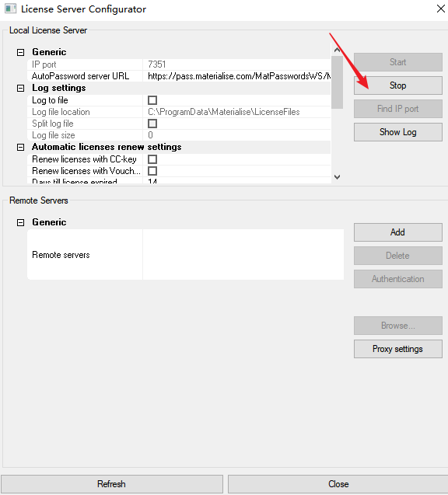Viewport: 448px width, 495px height.
Task: Enable the Log to file checkbox
Action: [152, 100]
